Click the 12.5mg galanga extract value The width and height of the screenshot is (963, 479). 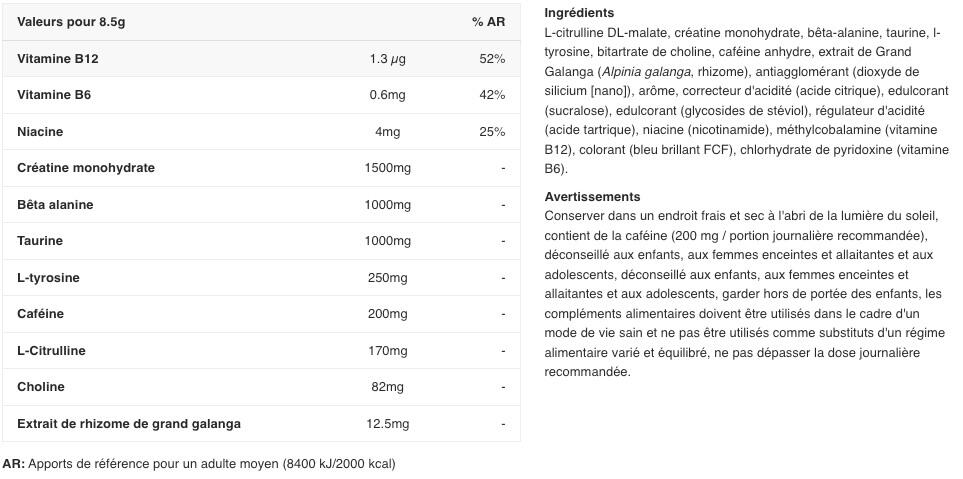[388, 424]
